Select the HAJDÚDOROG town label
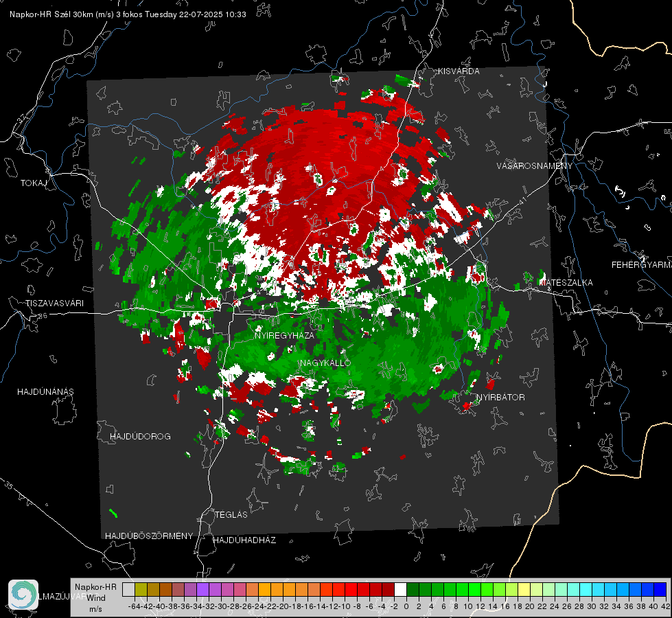This screenshot has width=672, height=618. tap(140, 437)
